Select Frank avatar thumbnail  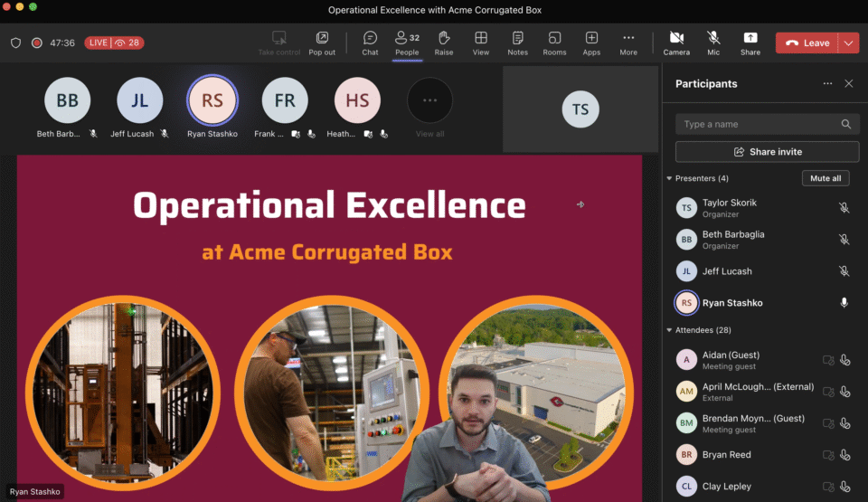coord(285,100)
